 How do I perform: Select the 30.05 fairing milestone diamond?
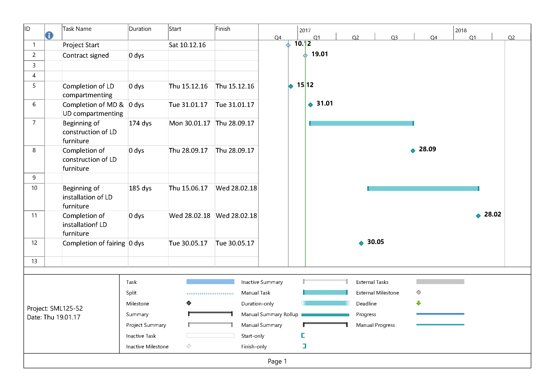tap(361, 243)
